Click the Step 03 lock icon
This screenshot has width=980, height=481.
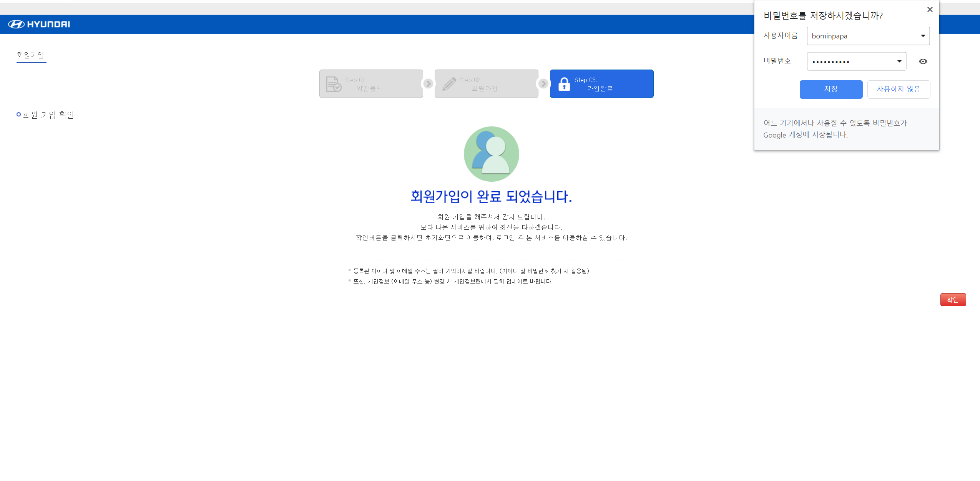click(564, 84)
